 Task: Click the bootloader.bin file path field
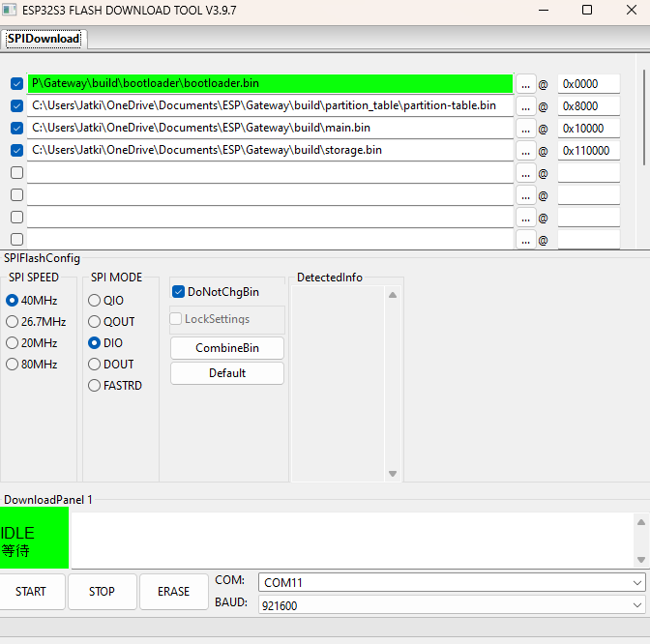pos(270,84)
